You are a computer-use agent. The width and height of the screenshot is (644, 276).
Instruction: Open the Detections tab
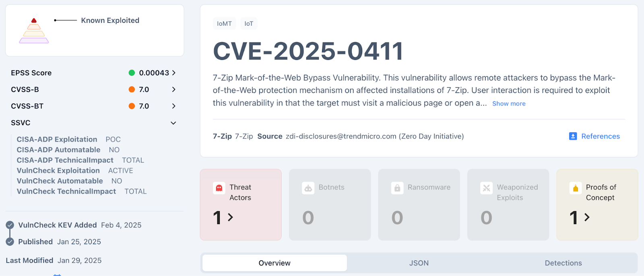click(x=563, y=263)
